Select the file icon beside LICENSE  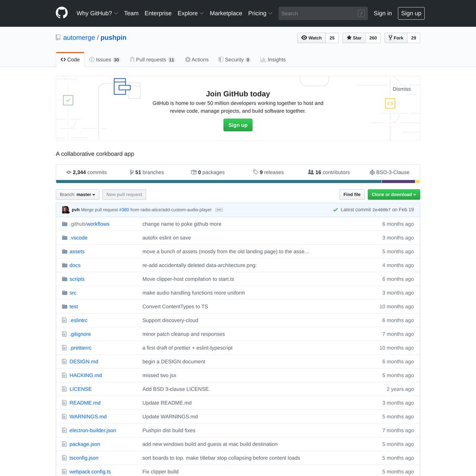coord(64,389)
